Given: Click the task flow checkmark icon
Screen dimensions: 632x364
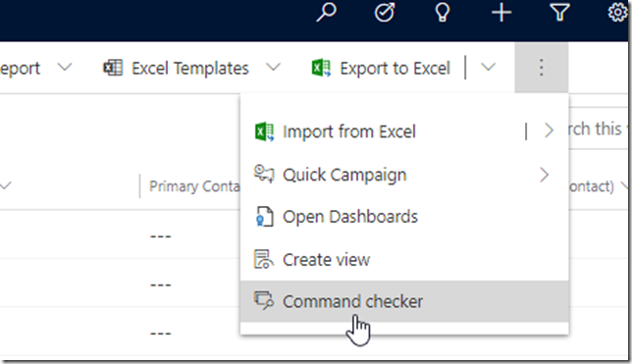Looking at the screenshot, I should [x=385, y=12].
